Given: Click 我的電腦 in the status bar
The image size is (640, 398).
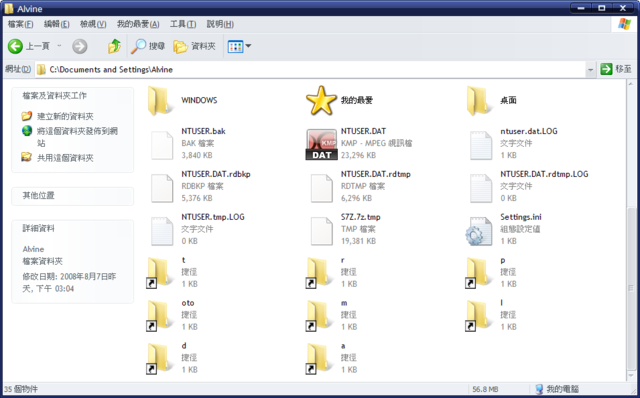Looking at the screenshot, I should (x=562, y=389).
